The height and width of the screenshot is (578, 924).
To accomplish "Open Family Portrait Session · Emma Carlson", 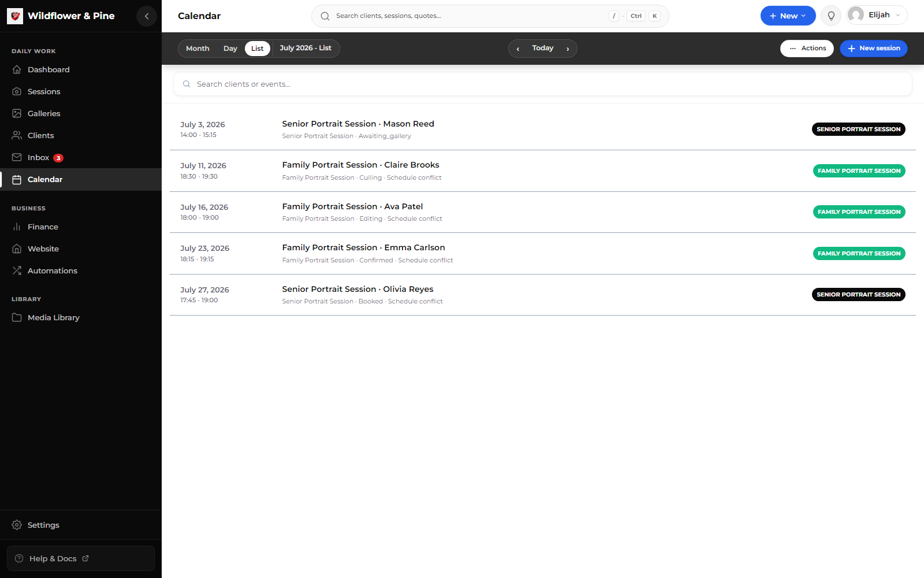I will point(363,247).
